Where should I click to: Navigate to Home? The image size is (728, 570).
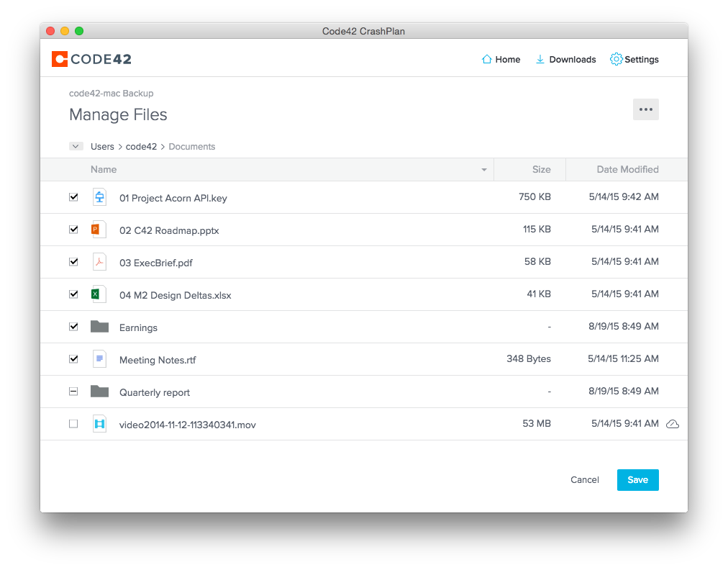(501, 59)
